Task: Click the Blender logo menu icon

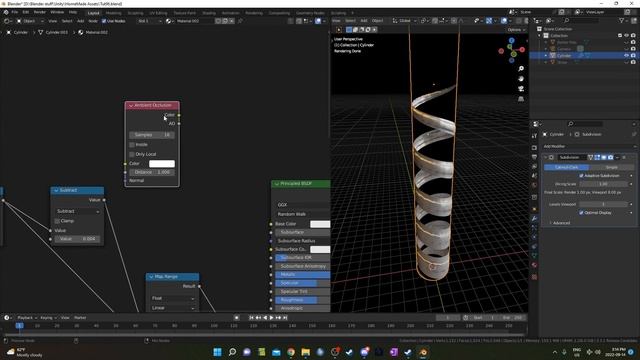Action: 6,12
